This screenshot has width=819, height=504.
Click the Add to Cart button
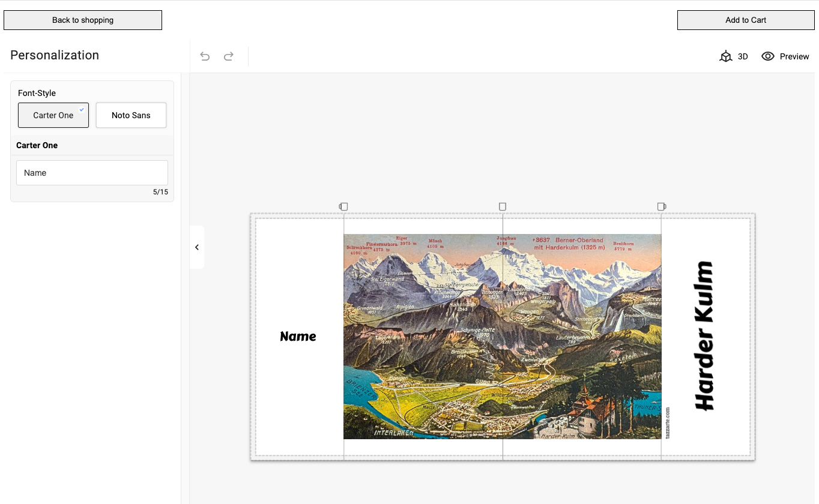745,20
